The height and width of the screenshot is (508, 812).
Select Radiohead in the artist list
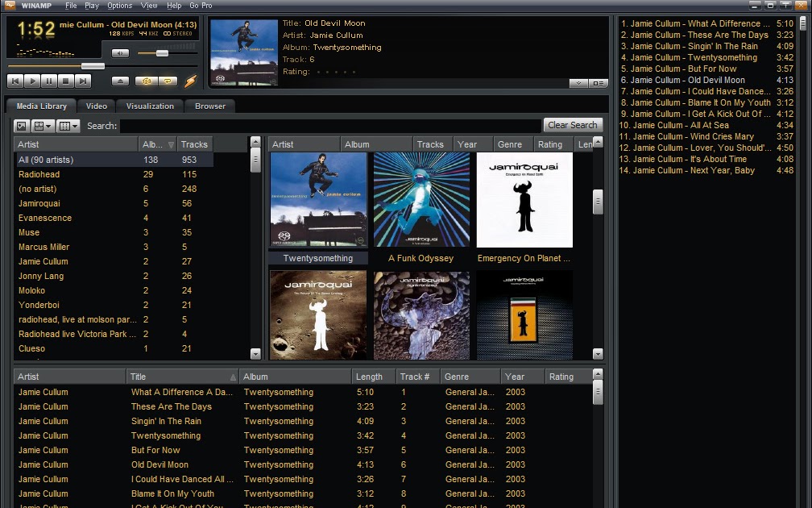pos(114,174)
